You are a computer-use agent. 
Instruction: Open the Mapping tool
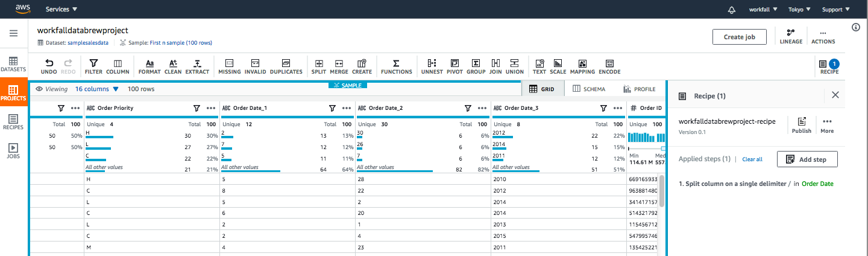pos(582,66)
